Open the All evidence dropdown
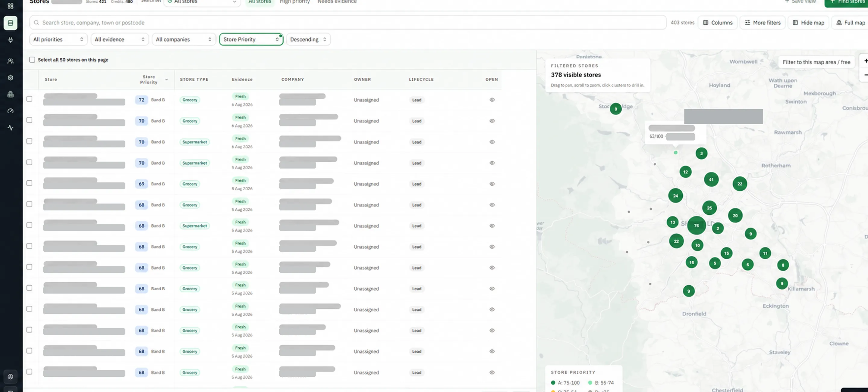 [120, 39]
